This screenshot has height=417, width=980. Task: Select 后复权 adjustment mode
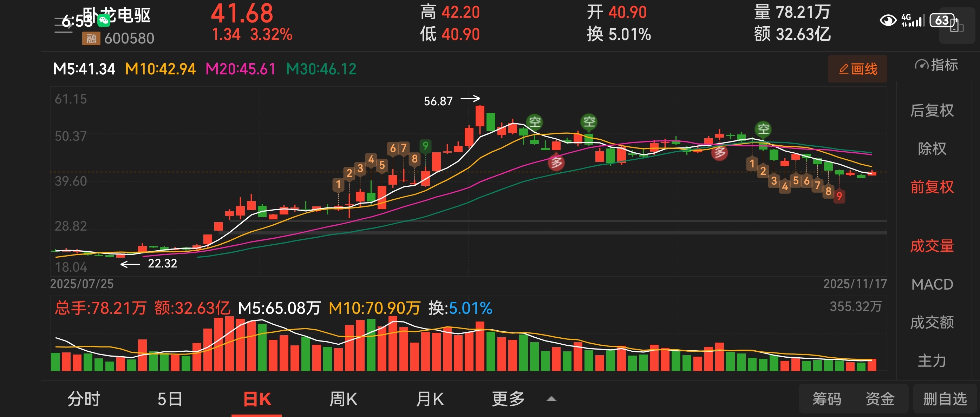[x=932, y=111]
